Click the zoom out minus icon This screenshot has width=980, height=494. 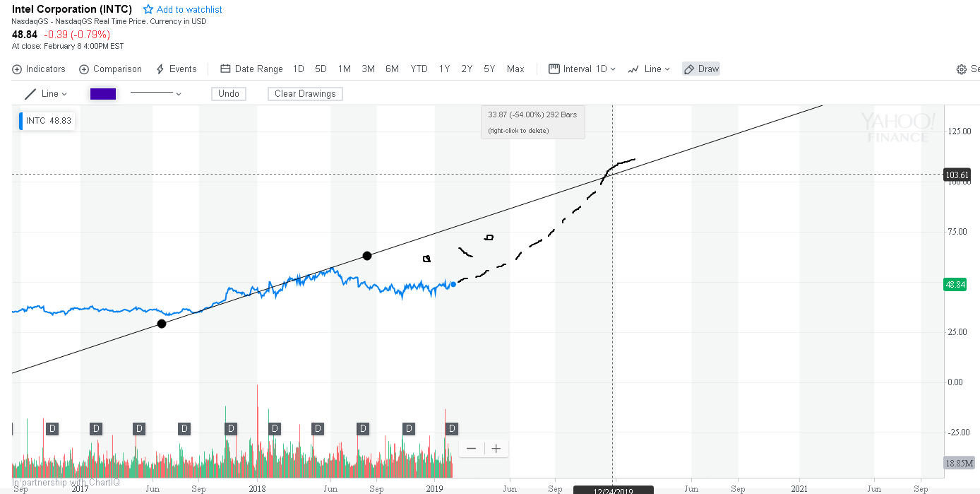pos(471,448)
